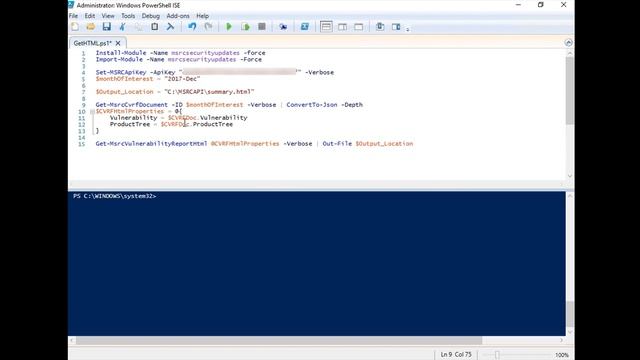Create a new script with the New icon

(x=75, y=27)
